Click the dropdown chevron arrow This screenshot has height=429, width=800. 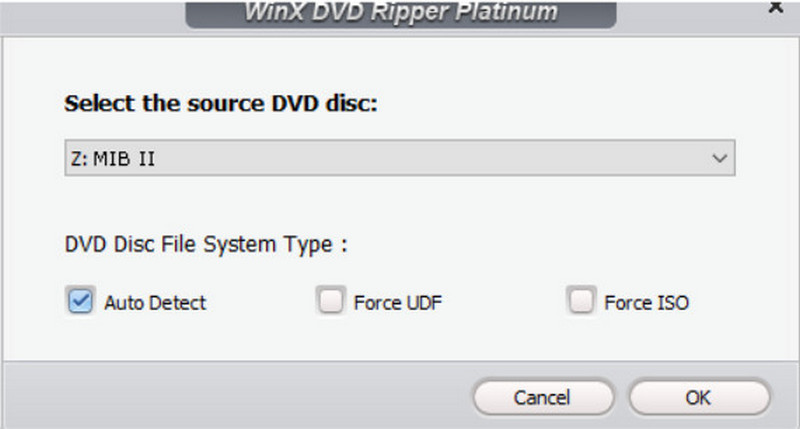[717, 159]
